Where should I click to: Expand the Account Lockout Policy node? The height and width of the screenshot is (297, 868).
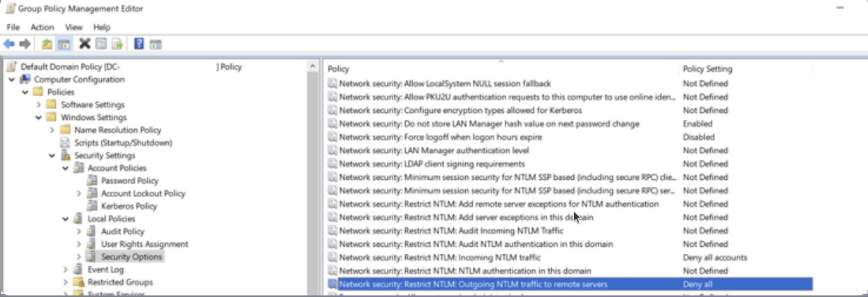pos(79,193)
